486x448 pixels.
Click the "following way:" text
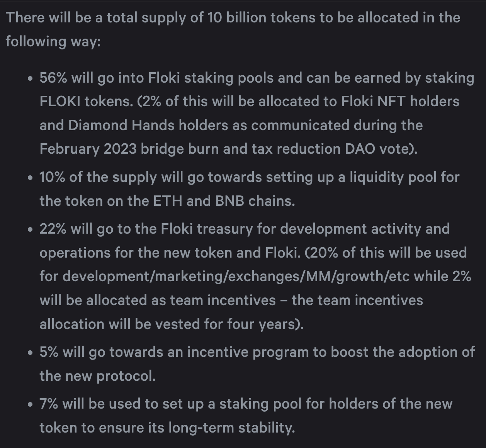(53, 42)
